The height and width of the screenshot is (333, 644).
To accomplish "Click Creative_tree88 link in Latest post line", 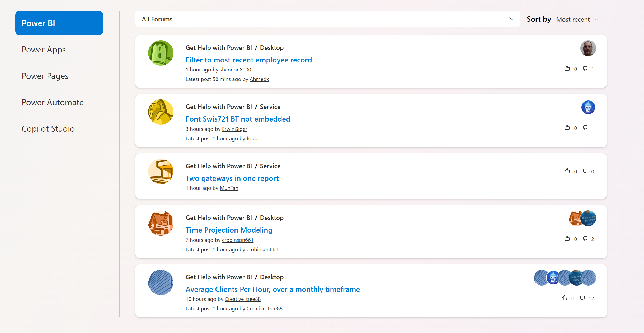I will 264,308.
